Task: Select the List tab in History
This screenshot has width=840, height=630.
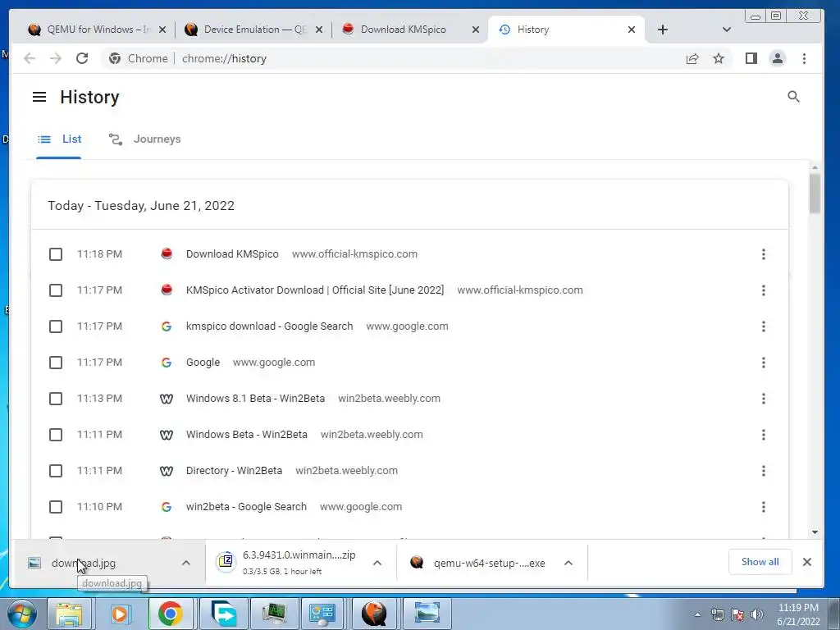Action: (59, 139)
